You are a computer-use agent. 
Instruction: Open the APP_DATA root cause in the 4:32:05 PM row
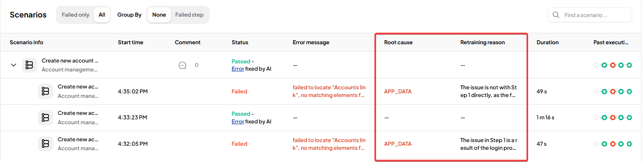(398, 144)
